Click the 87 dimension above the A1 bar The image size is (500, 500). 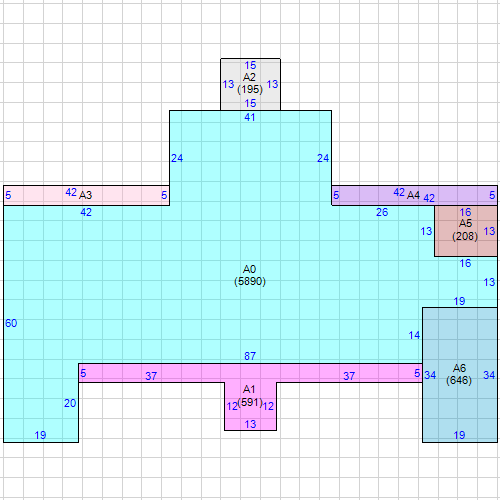250,356
